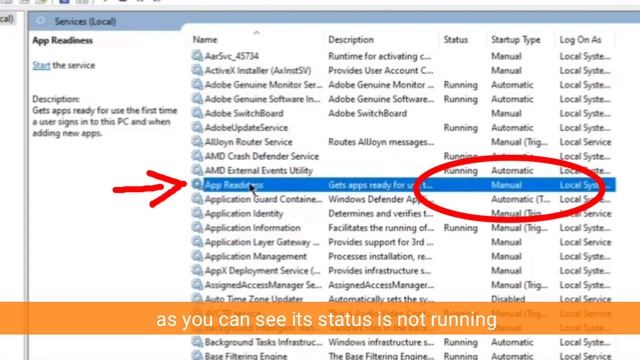Screen dimensions: 640x360
Task: Select the AdobeUpdateService name
Action: pos(246,128)
